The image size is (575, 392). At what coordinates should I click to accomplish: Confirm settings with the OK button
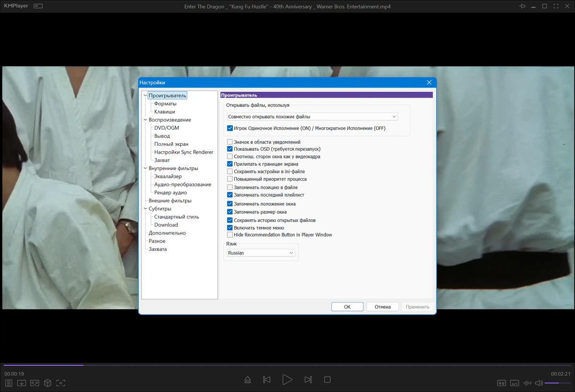[347, 307]
